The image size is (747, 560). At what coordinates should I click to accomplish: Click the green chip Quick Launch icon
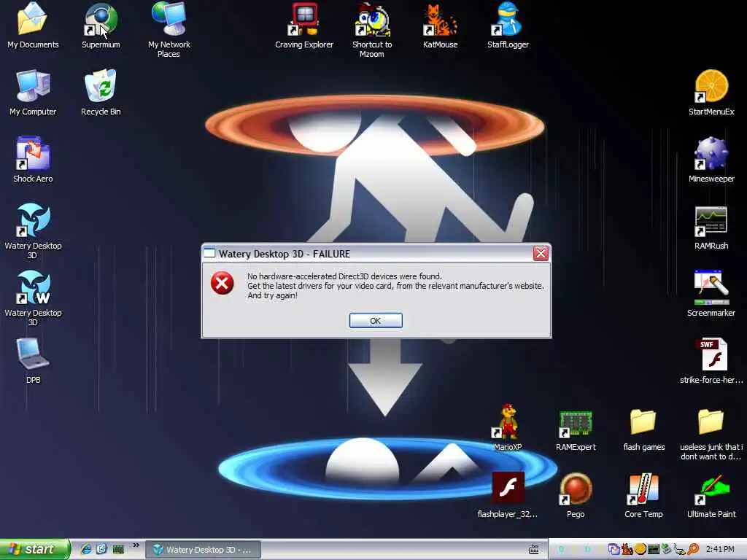pyautogui.click(x=117, y=550)
